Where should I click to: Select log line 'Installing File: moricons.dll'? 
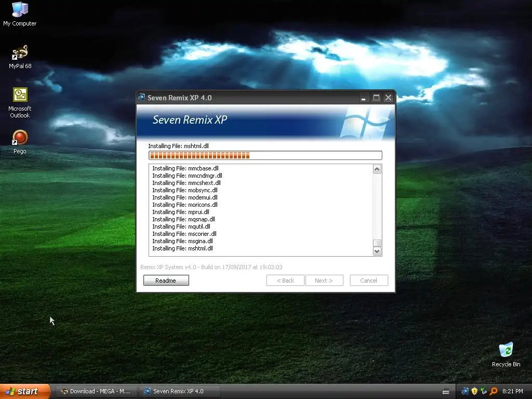point(185,205)
